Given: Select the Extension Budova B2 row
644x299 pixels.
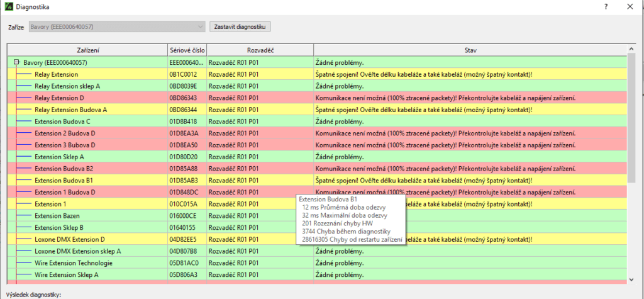Looking at the screenshot, I should pyautogui.click(x=318, y=169).
